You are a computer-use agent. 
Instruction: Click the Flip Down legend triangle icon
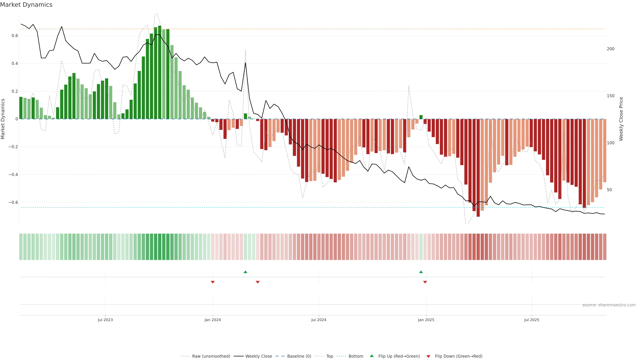428,356
